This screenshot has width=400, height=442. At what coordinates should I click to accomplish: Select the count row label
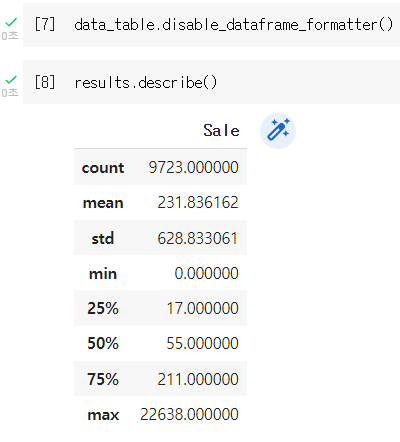pyautogui.click(x=103, y=167)
